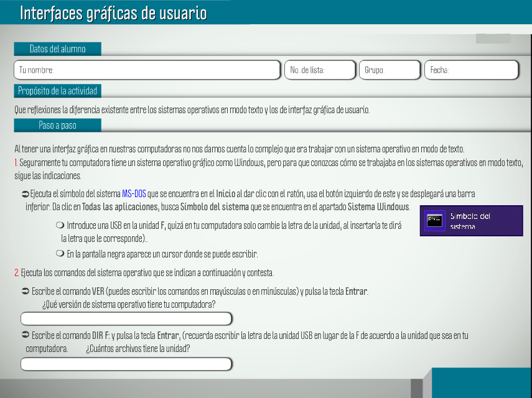Click the circle bullet before "Introduce una USB"
The image size is (532, 398).
pyautogui.click(x=60, y=225)
